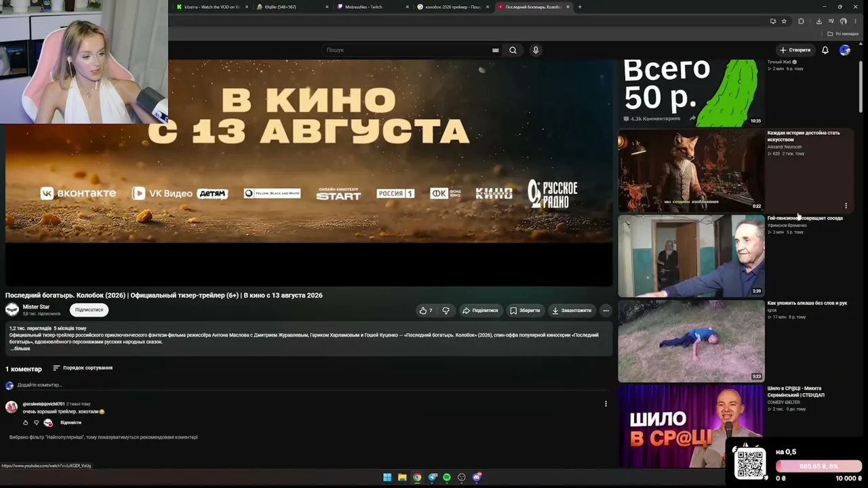This screenshot has height=488, width=868.
Task: Click the Створити create button
Action: coord(795,50)
